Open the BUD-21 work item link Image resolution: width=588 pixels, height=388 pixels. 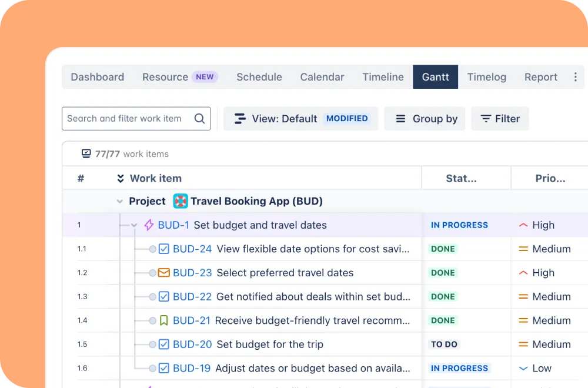pos(192,320)
